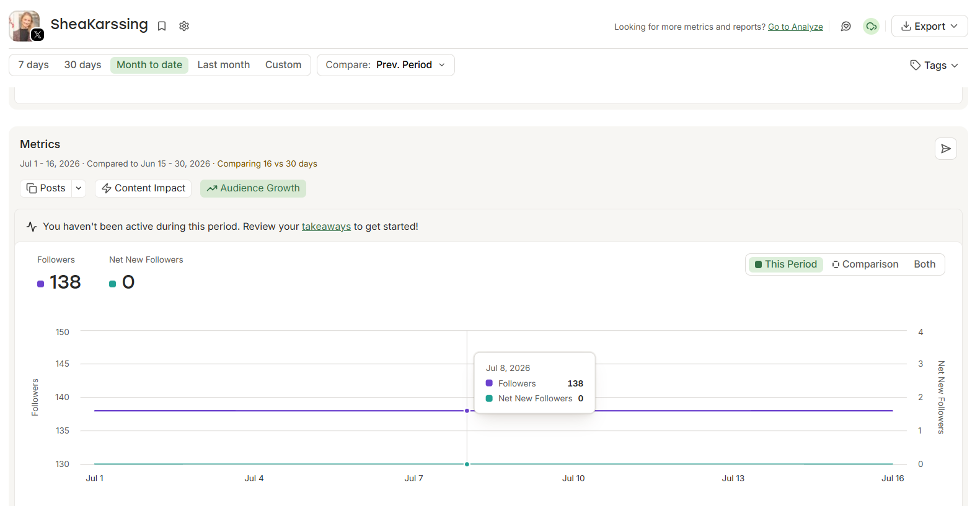Show Comparison period data
Image resolution: width=980 pixels, height=506 pixels.
click(x=865, y=264)
